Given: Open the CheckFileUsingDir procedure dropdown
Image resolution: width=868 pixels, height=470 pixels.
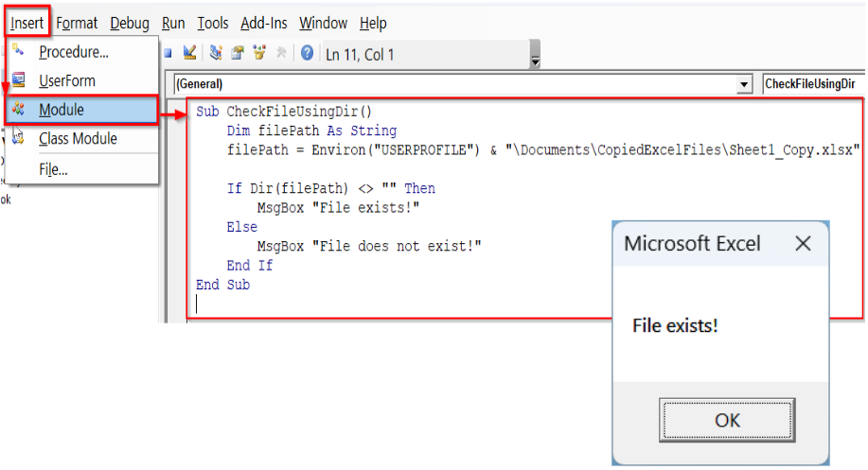Looking at the screenshot, I should pos(811,84).
